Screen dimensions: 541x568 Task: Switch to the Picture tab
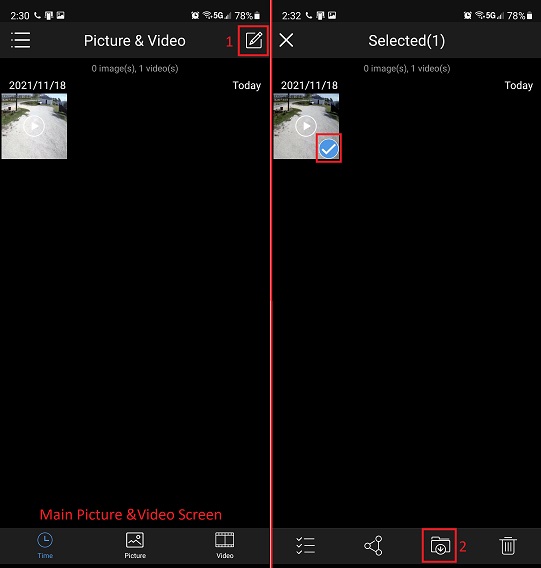(135, 545)
